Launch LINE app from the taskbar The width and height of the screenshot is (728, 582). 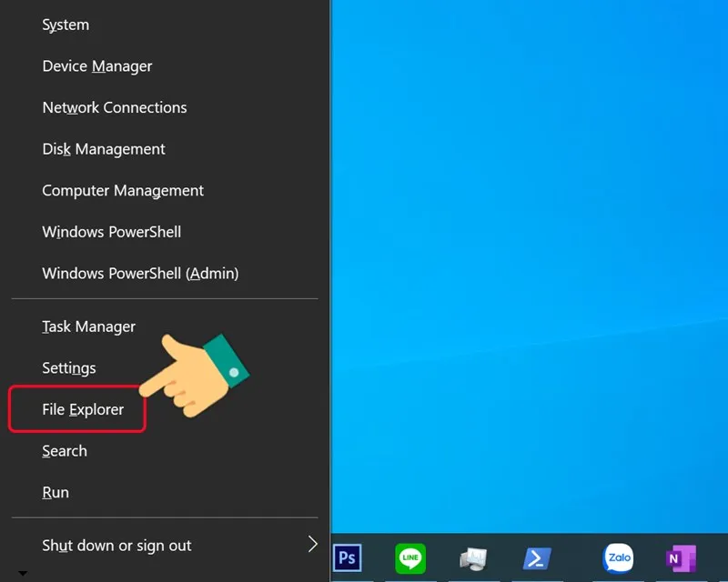410,557
